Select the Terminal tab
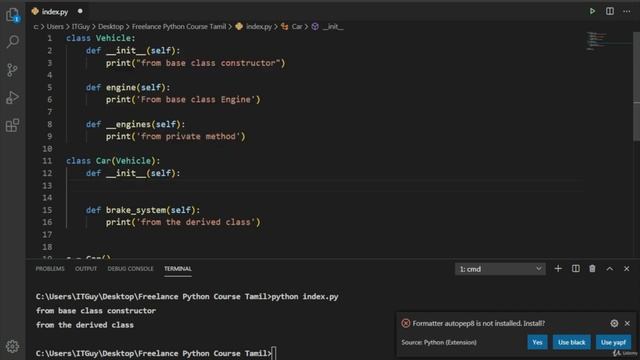640x360 pixels. 178,269
